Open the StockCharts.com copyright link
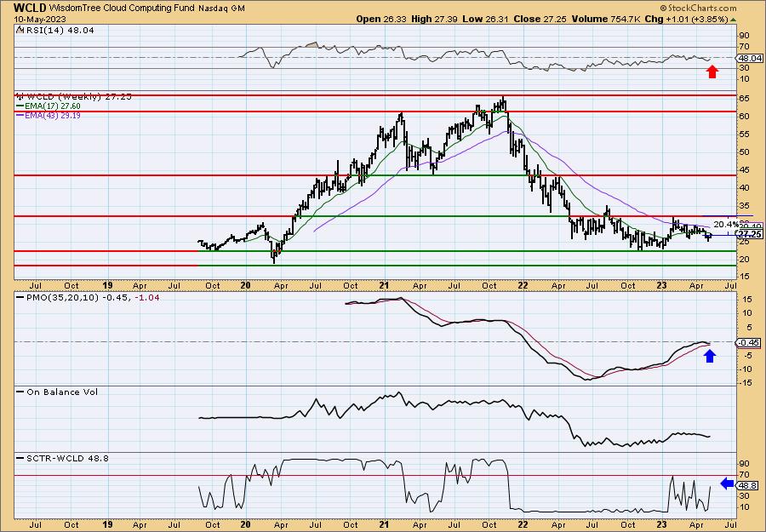 click(698, 9)
